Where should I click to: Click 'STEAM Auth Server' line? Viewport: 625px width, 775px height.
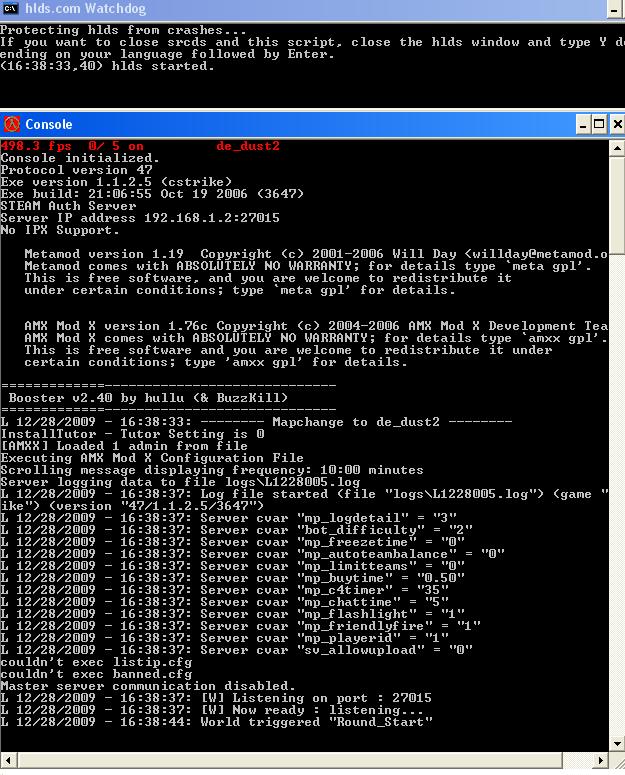click(68, 206)
